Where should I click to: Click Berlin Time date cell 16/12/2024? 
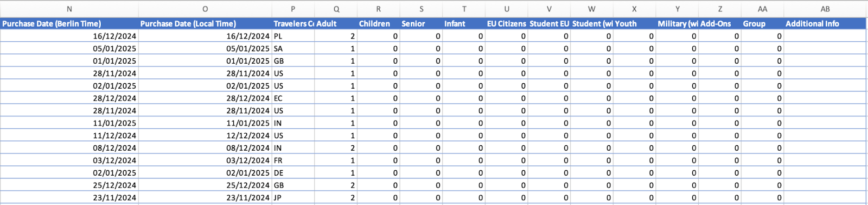tap(69, 36)
